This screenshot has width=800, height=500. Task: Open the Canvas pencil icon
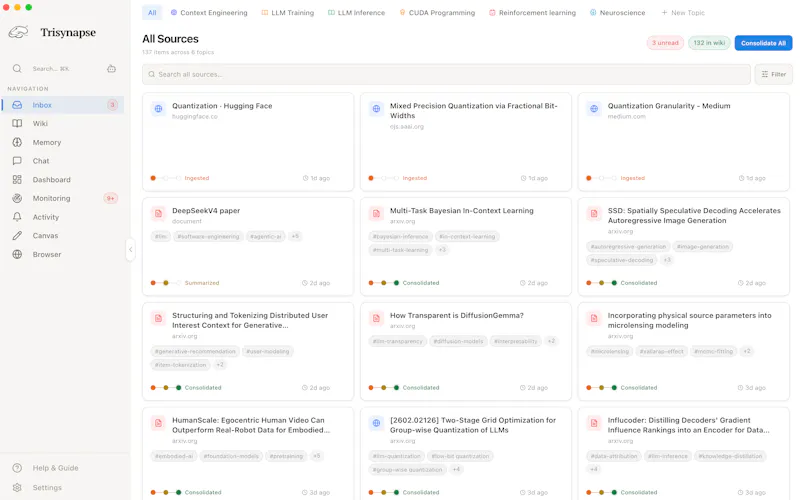17,236
